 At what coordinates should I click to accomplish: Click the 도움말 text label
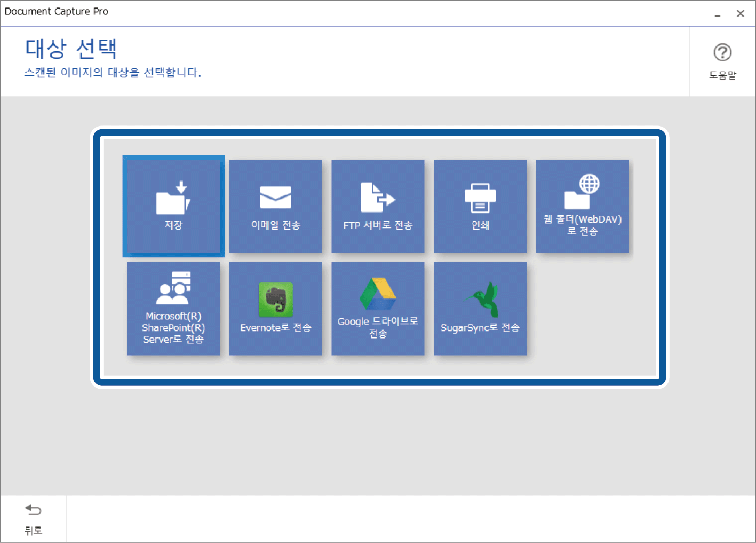pyautogui.click(x=722, y=75)
